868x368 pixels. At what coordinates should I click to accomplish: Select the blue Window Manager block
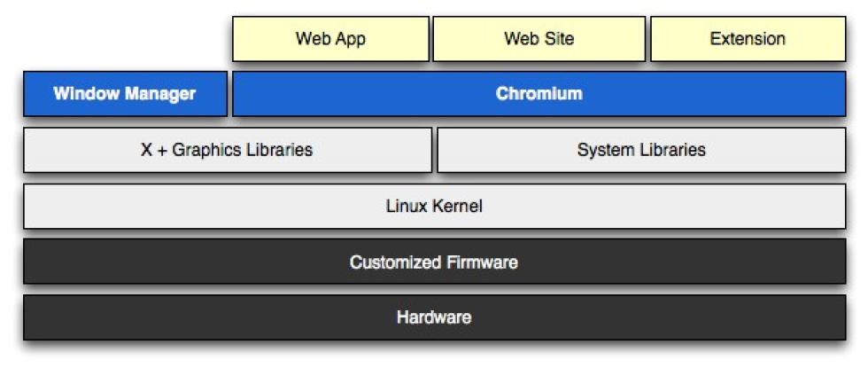[125, 94]
